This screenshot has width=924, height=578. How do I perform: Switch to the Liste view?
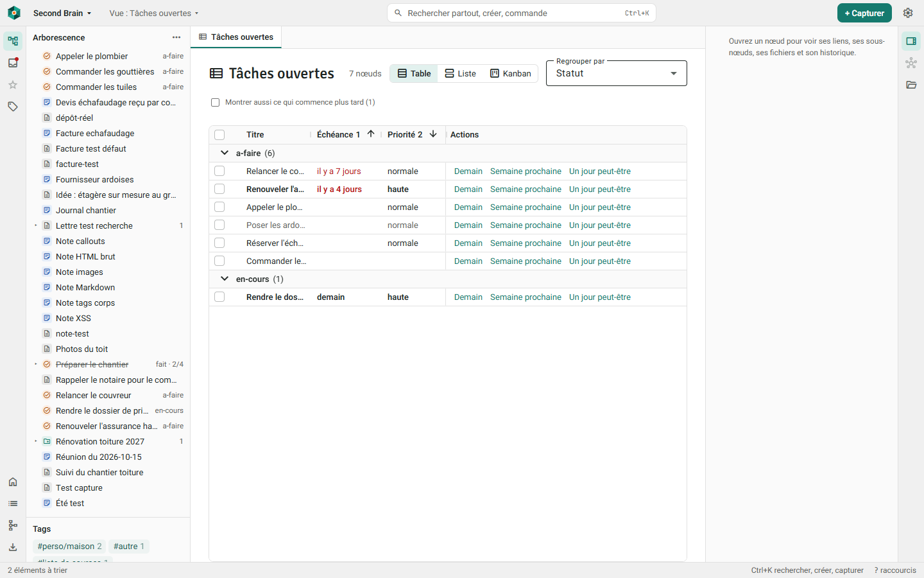(461, 73)
